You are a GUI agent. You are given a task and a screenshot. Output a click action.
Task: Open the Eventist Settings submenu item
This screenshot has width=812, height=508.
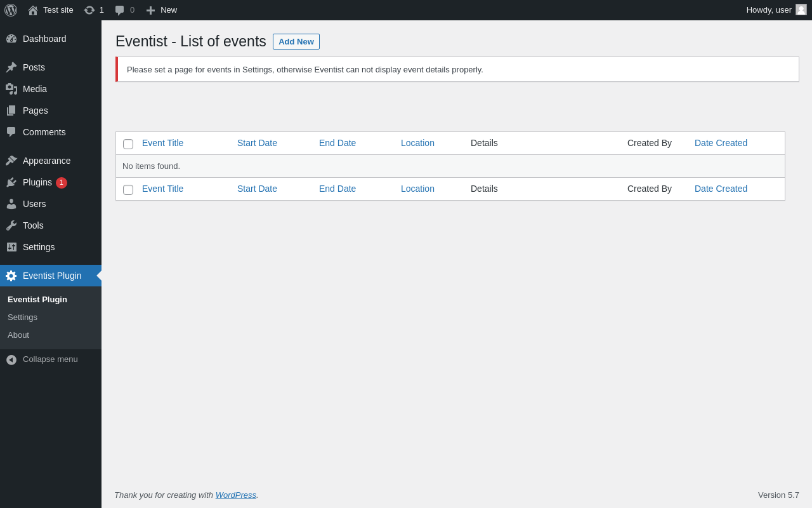[22, 317]
